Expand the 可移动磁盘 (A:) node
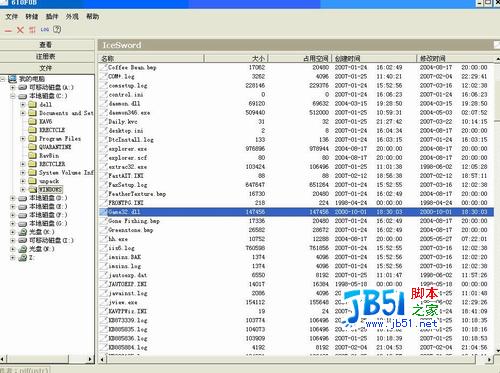 click(13, 87)
